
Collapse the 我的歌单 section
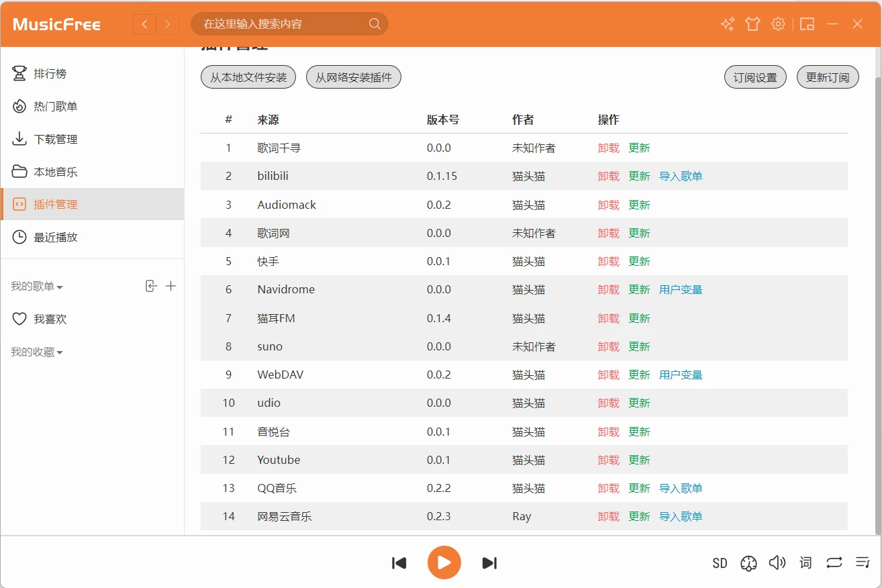(37, 287)
